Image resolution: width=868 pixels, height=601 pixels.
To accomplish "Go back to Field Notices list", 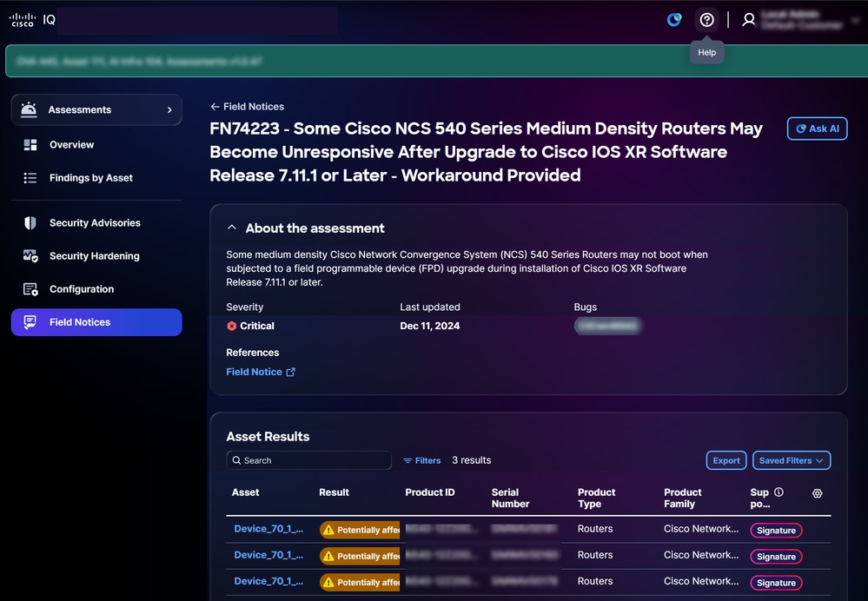I will click(247, 106).
